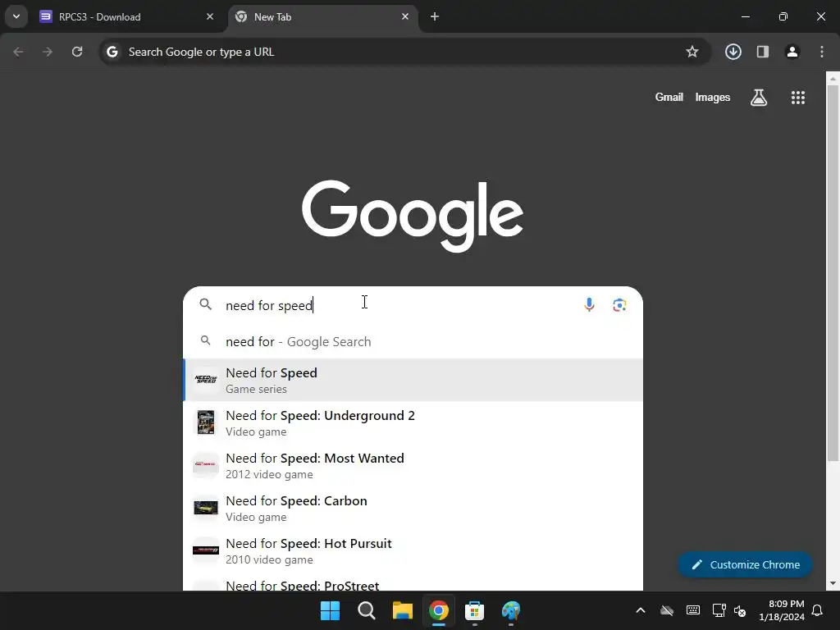The width and height of the screenshot is (840, 630).
Task: Choose Need for Speed: Carbon suggestion
Action: pos(413,509)
